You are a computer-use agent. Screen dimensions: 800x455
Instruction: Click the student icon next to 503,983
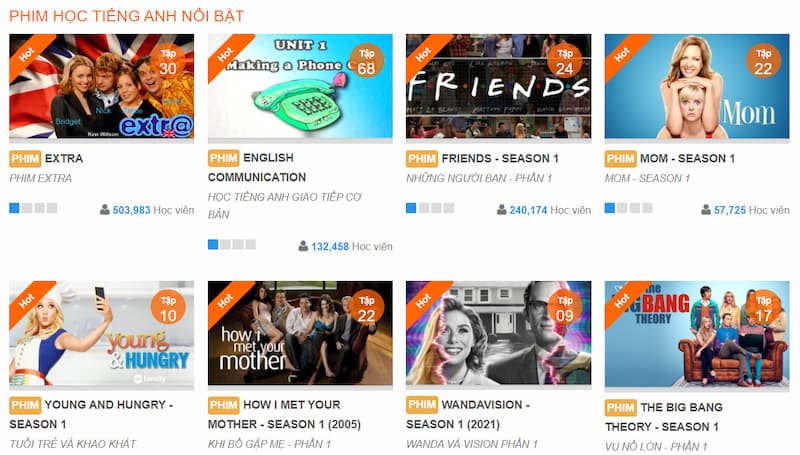pyautogui.click(x=105, y=210)
